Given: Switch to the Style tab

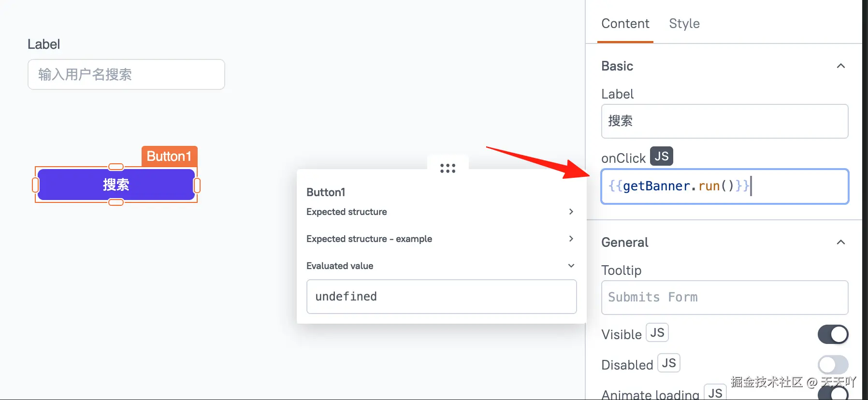Looking at the screenshot, I should [684, 24].
